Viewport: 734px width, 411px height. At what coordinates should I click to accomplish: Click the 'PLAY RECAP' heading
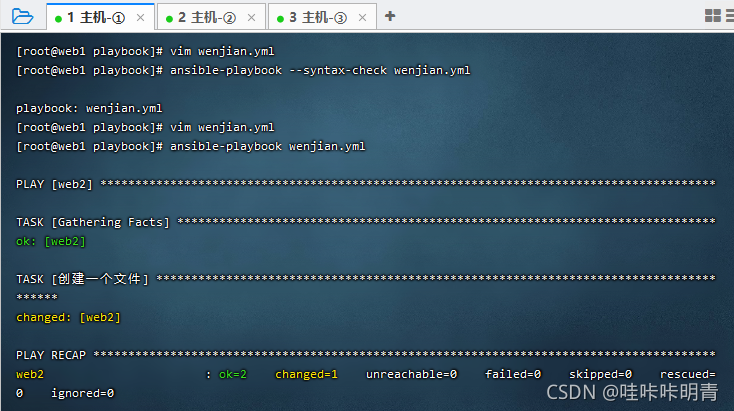tap(51, 355)
